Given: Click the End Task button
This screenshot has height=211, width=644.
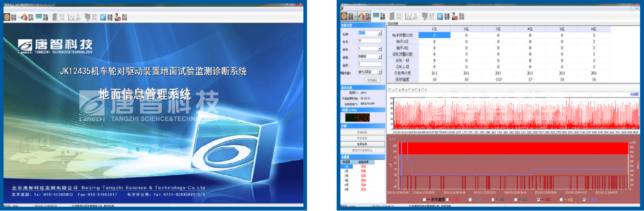Looking at the screenshot, I should (x=362, y=144).
